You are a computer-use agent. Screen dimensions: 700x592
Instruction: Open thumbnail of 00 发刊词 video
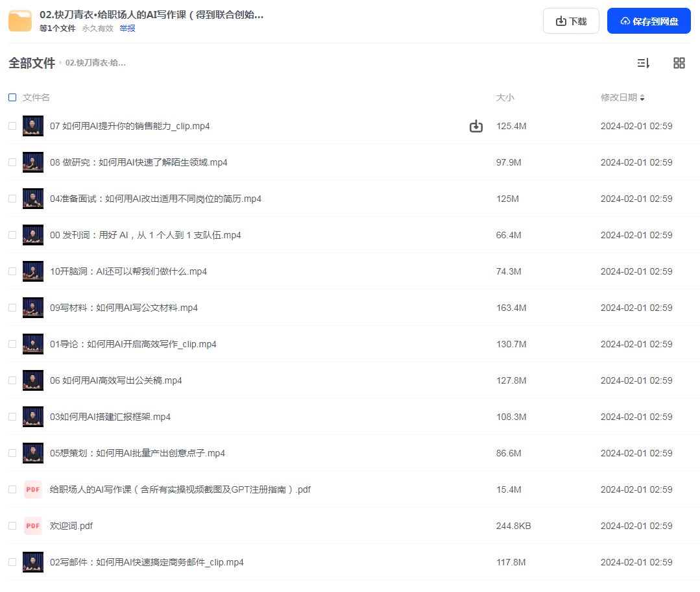[x=33, y=235]
